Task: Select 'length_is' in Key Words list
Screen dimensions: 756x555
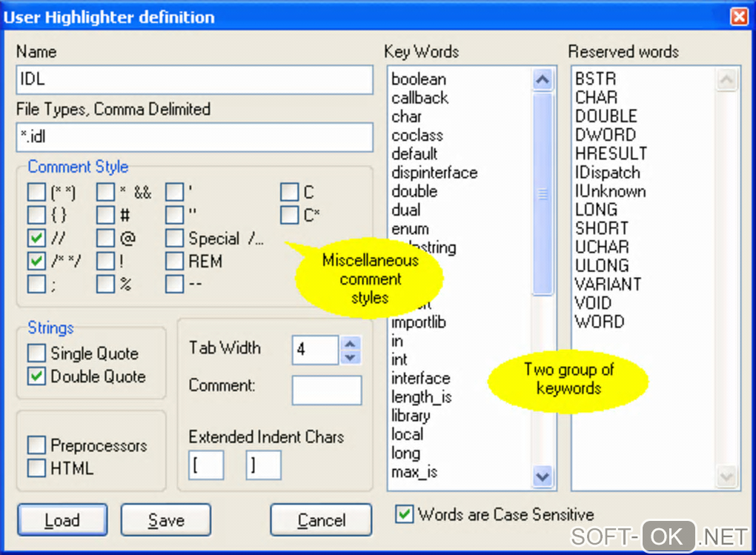Action: pos(422,397)
